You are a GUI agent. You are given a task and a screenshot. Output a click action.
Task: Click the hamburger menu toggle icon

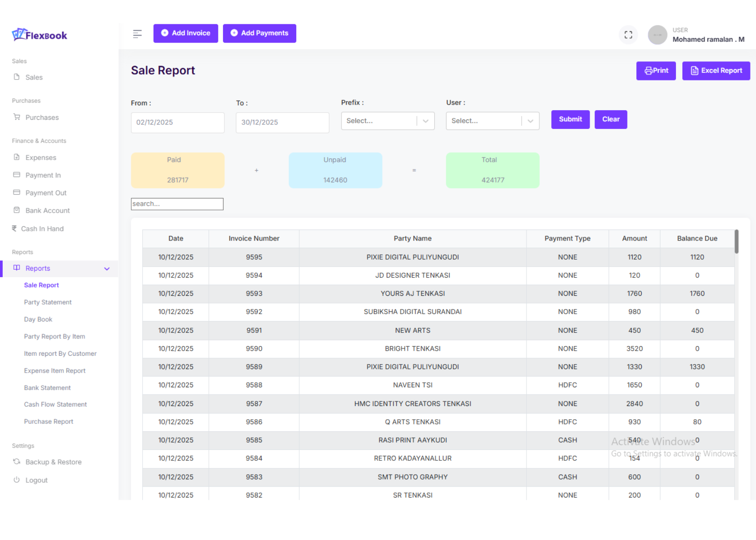137,34
